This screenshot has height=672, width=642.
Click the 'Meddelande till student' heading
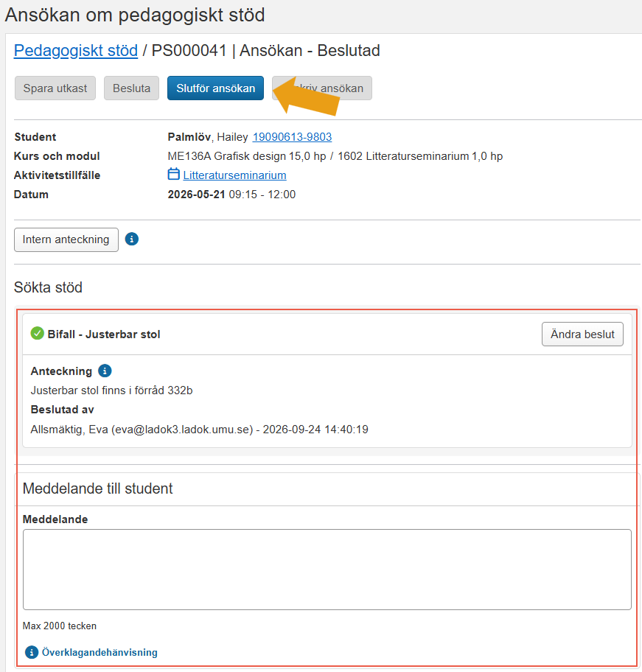point(98,489)
